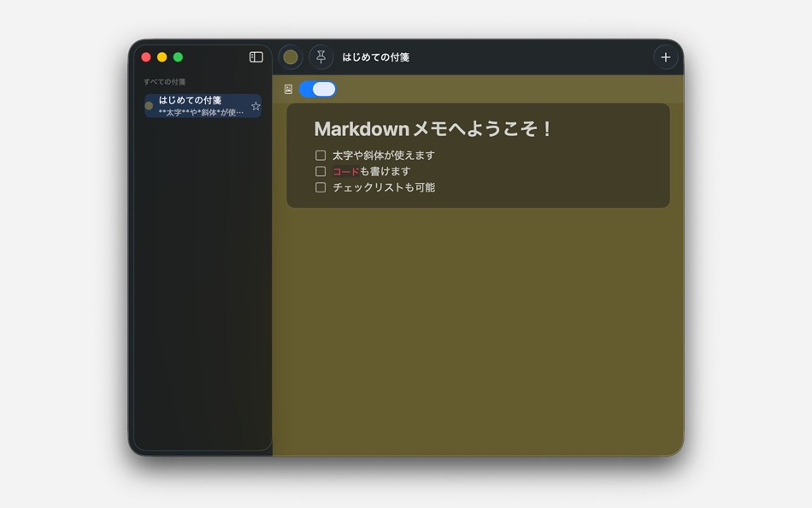Select the はじめての付箋 entry in sidebar
812x508 pixels.
[x=202, y=105]
